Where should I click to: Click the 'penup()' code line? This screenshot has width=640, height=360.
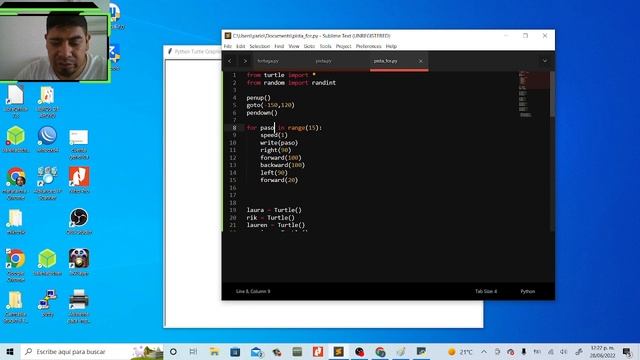pyautogui.click(x=258, y=98)
